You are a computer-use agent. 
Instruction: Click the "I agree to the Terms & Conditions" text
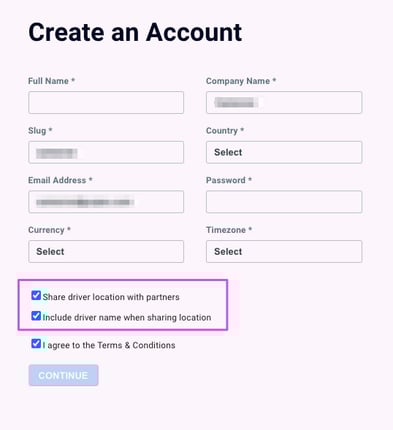pyautogui.click(x=109, y=345)
